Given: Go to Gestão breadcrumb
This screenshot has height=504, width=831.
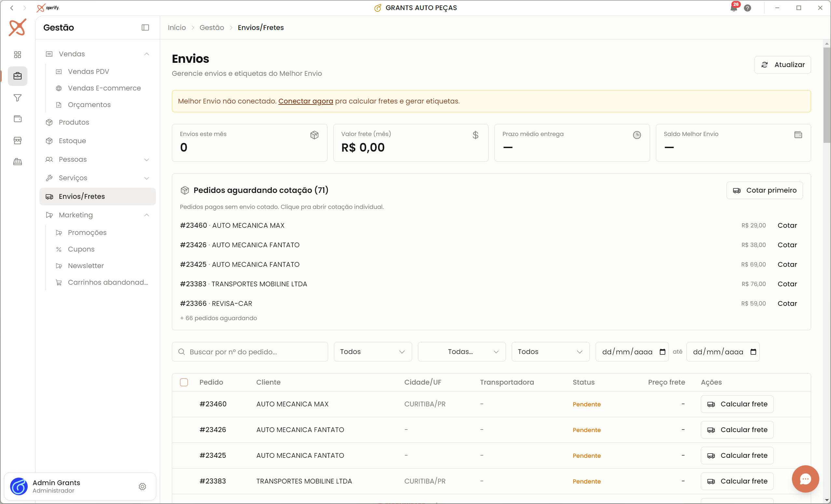Looking at the screenshot, I should pyautogui.click(x=212, y=28).
